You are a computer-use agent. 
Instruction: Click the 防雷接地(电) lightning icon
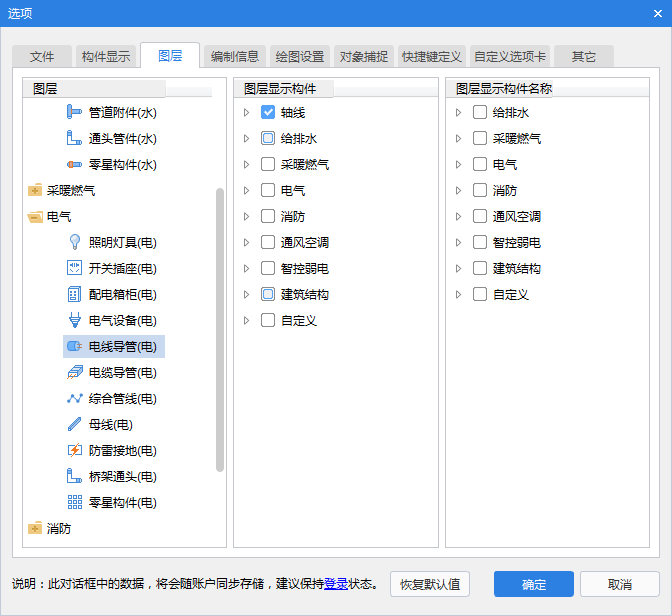74,450
